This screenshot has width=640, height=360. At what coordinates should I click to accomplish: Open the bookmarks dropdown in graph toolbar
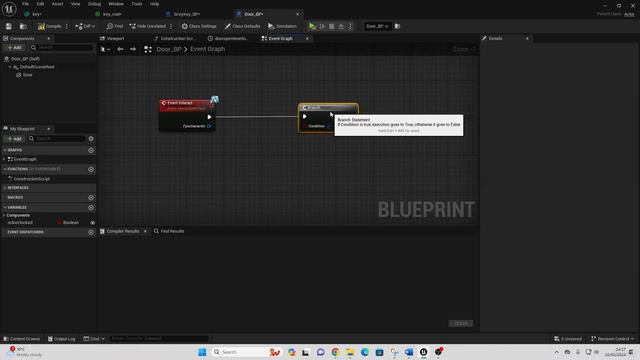(105, 49)
